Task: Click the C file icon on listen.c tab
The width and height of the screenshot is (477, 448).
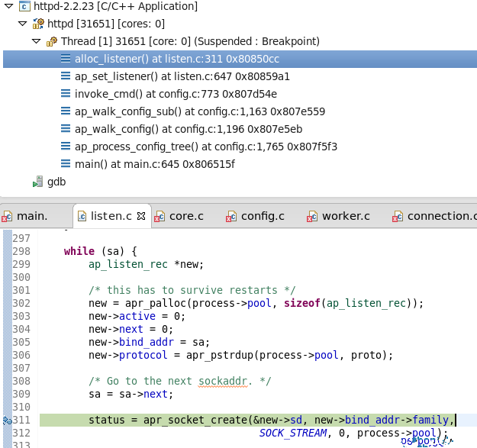Action: coord(82,216)
